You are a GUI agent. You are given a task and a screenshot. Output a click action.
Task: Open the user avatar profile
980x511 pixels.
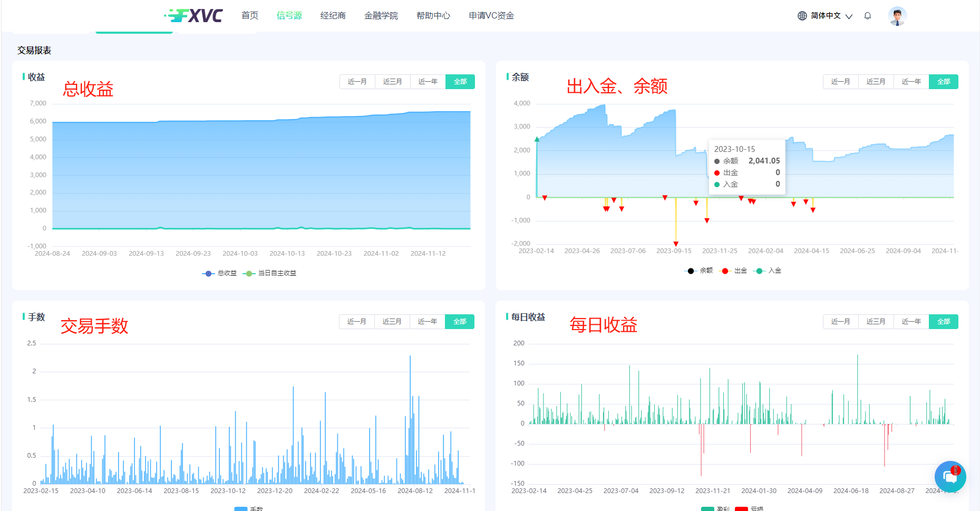897,16
